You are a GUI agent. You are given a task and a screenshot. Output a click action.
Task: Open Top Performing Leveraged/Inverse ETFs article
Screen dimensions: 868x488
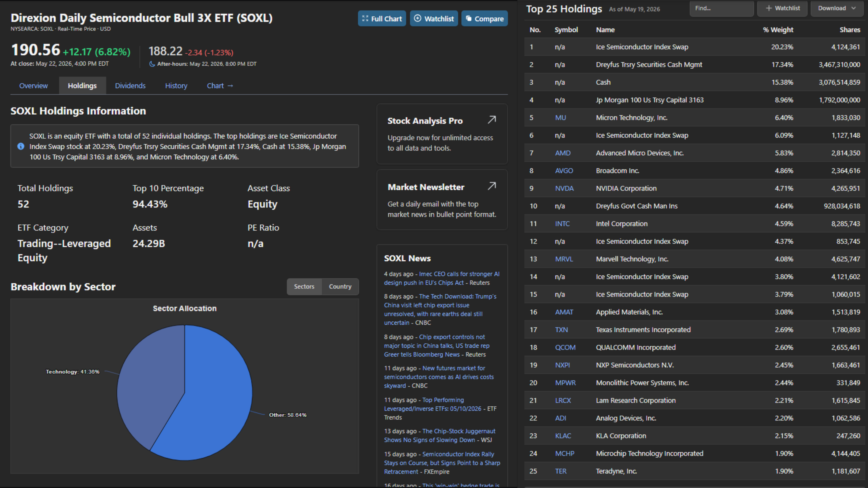click(433, 404)
